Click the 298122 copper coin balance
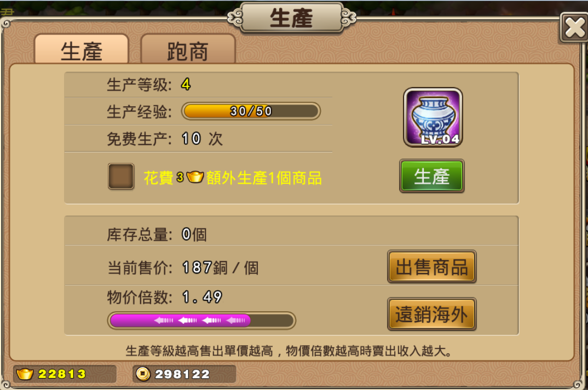Screen dimensions: 588x390 182,374
